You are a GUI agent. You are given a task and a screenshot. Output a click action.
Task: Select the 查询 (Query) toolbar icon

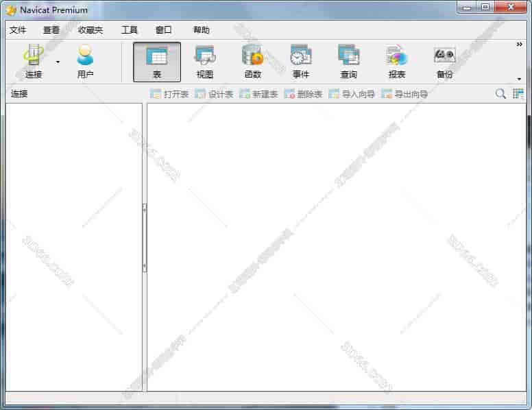click(x=348, y=56)
